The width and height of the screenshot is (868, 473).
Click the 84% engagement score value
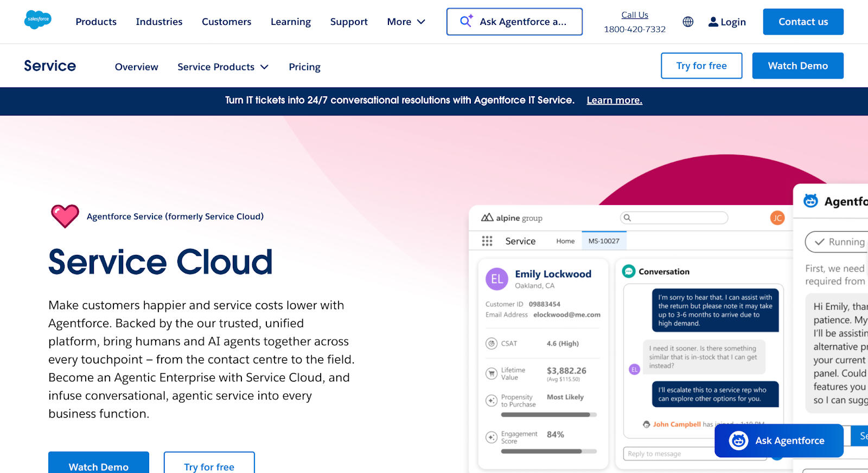click(x=556, y=434)
